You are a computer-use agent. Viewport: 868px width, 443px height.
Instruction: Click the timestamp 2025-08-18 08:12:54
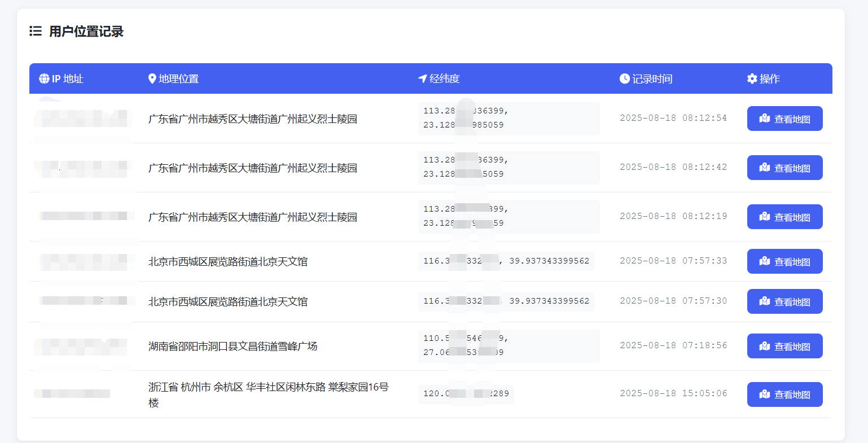pyautogui.click(x=673, y=118)
